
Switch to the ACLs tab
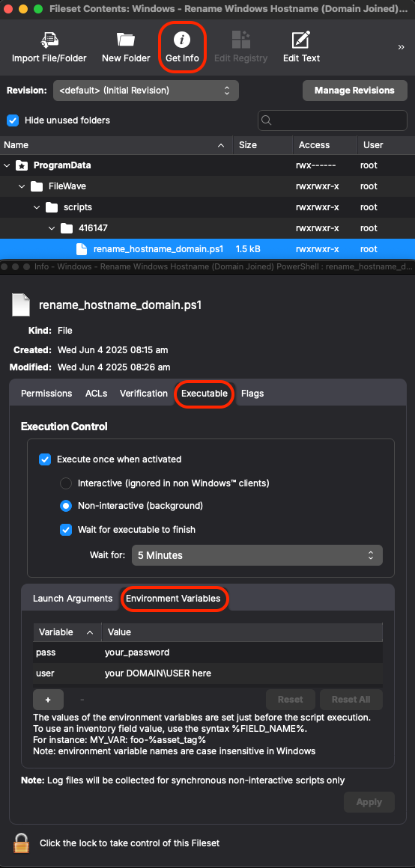(x=97, y=394)
